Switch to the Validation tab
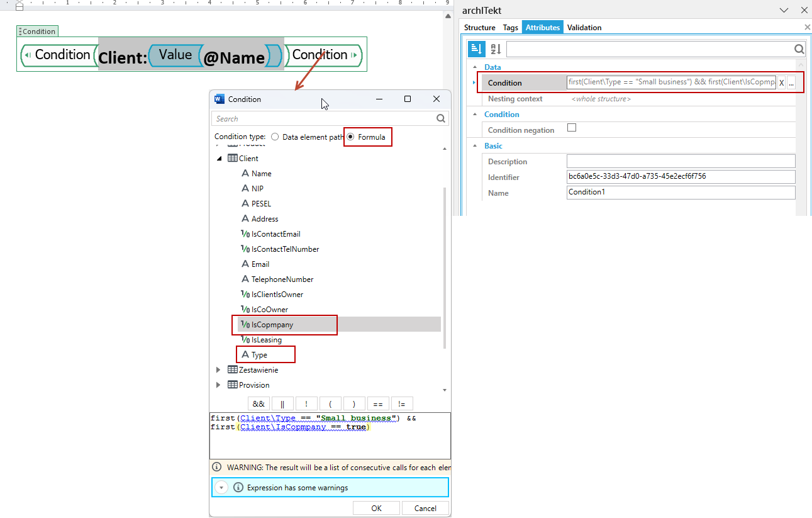The width and height of the screenshot is (812, 518). [584, 28]
